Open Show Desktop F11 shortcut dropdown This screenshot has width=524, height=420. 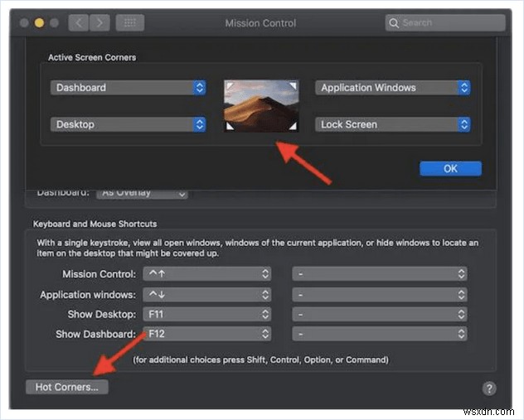pyautogui.click(x=206, y=314)
